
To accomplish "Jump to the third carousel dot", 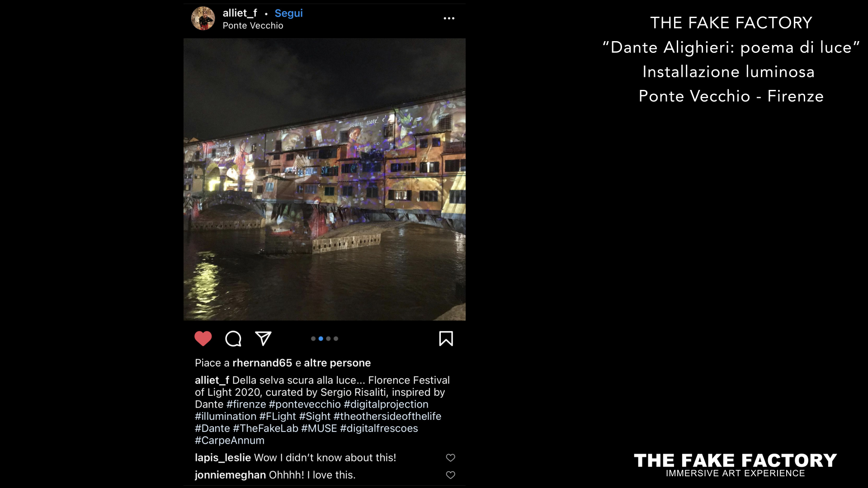I will coord(328,338).
